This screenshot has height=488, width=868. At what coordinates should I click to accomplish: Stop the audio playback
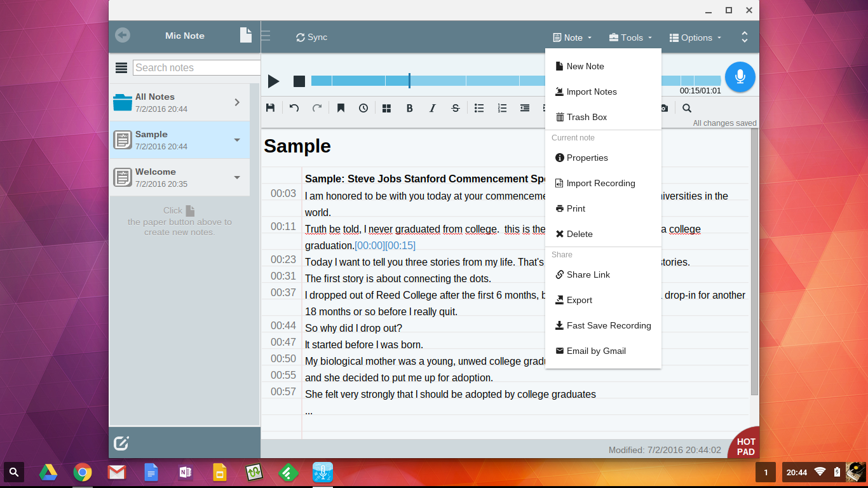(x=299, y=81)
